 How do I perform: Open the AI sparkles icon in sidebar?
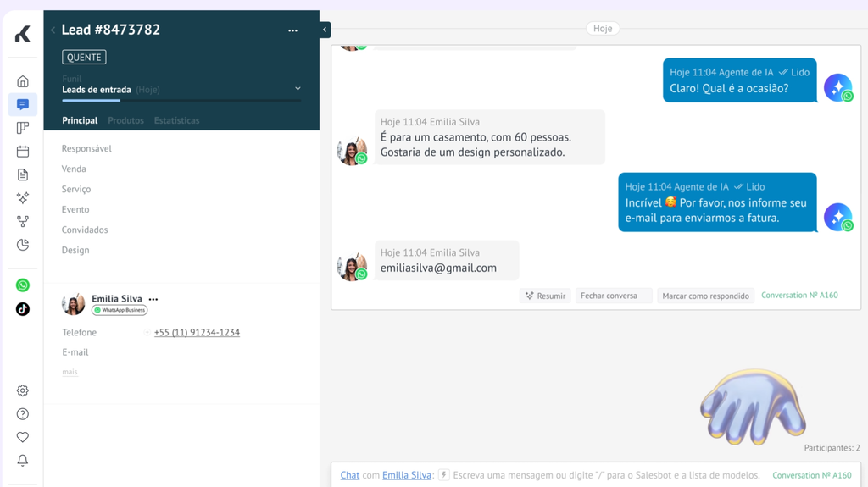23,197
